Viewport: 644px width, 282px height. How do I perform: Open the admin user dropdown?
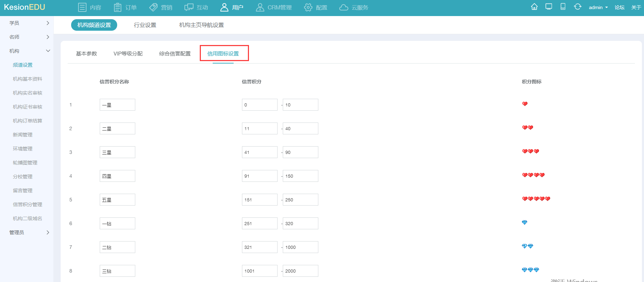[x=598, y=8]
